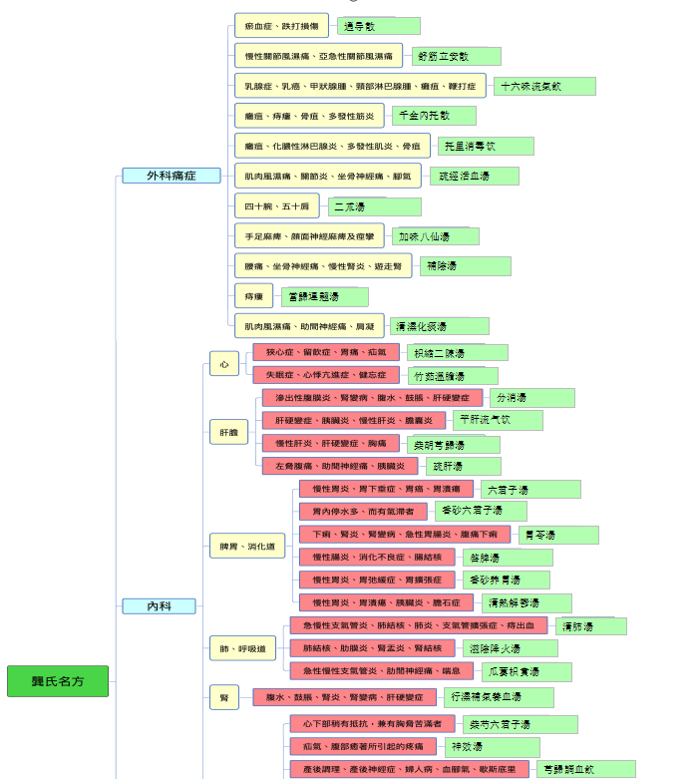Viewport: 700px width, 779px height.
Task: Click the 十六味流氣飲 formula node
Action: [543, 87]
